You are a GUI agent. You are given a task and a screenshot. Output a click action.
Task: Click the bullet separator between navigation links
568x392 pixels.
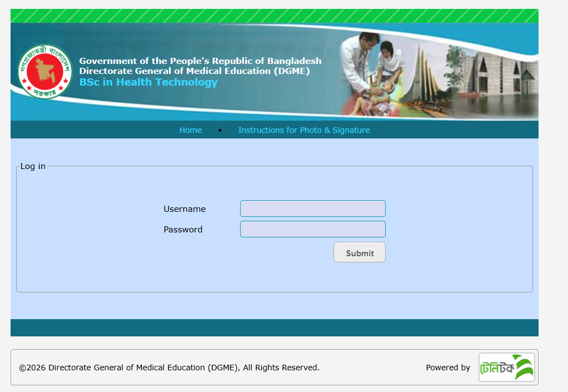coord(220,131)
